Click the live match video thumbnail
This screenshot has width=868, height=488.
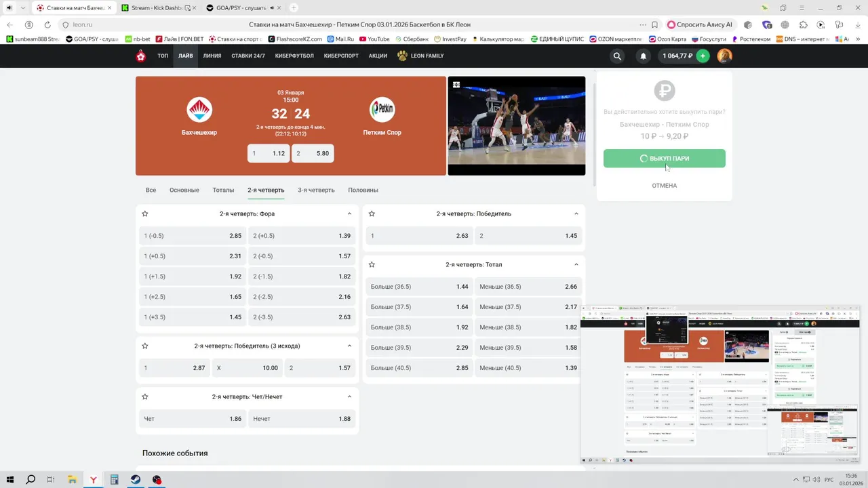pyautogui.click(x=517, y=126)
